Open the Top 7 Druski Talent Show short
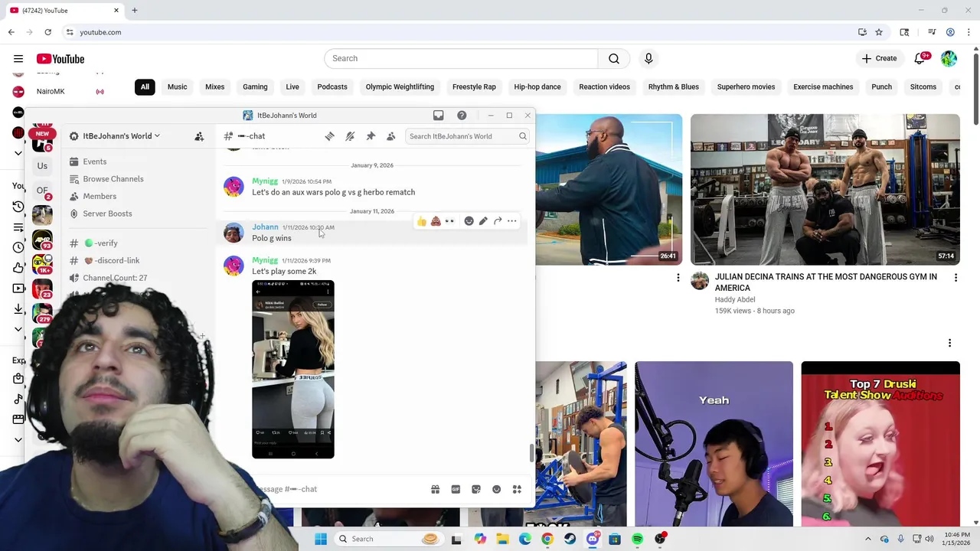The height and width of the screenshot is (551, 980). coord(880,444)
